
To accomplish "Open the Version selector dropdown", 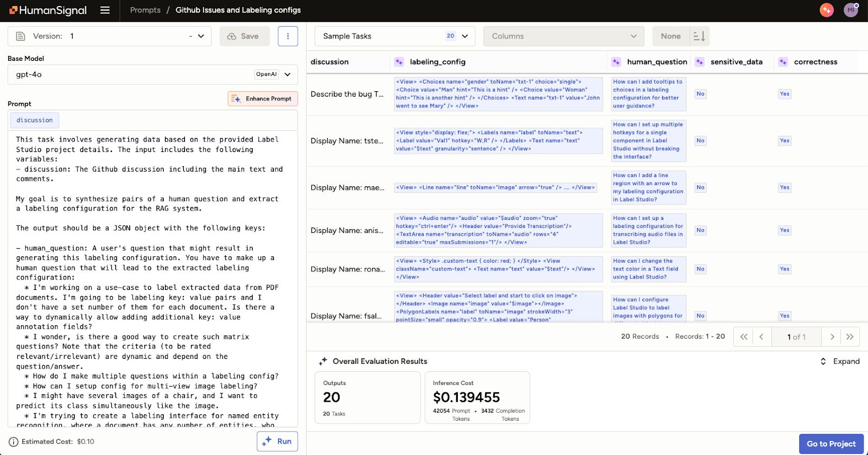I will [110, 36].
